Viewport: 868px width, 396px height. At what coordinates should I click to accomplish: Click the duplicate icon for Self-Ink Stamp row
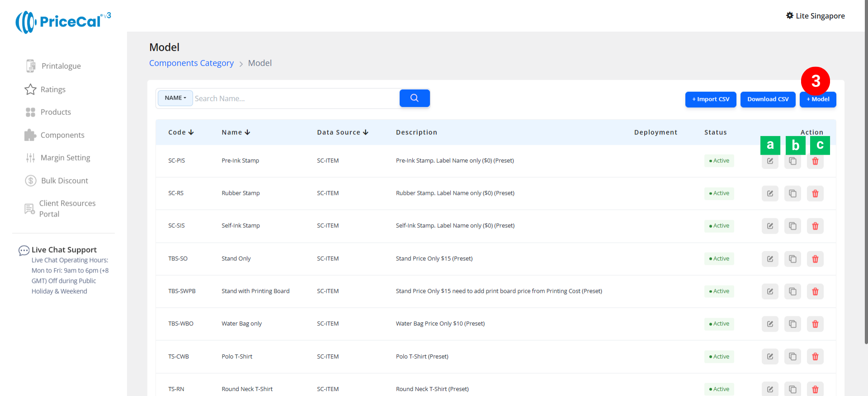(x=793, y=226)
